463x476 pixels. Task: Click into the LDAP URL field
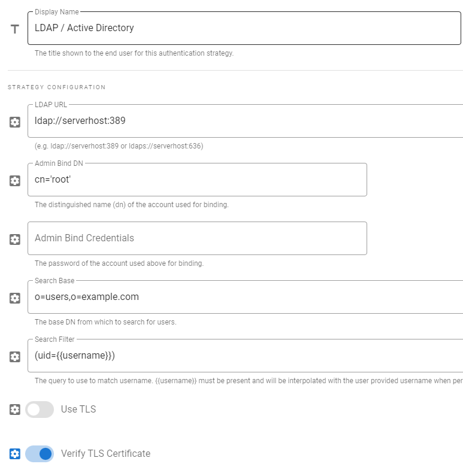click(x=240, y=121)
